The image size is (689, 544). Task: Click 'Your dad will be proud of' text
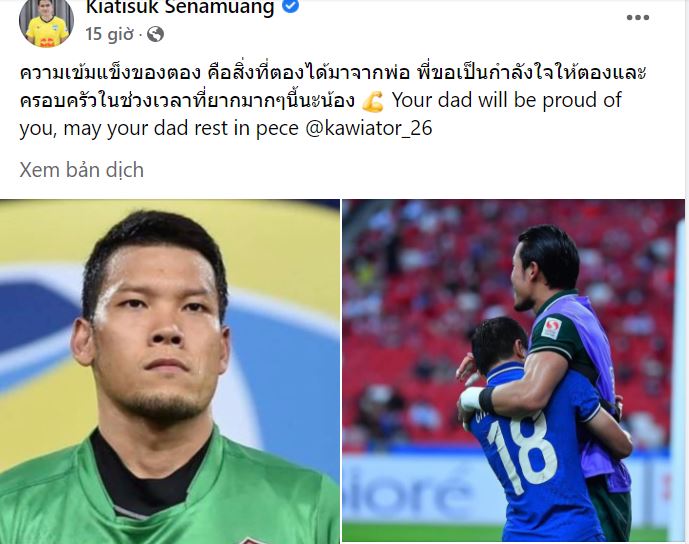507,101
